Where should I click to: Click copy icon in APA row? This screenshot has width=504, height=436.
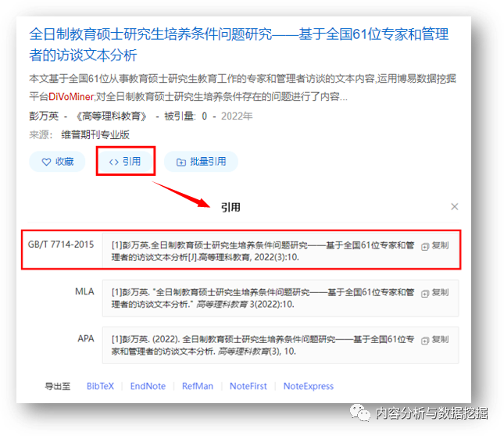point(425,341)
